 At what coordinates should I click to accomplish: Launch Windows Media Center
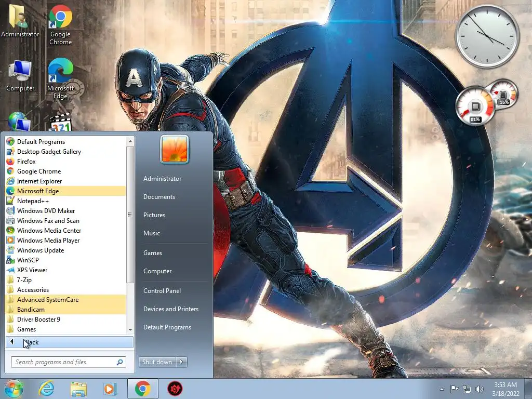[65, 230]
